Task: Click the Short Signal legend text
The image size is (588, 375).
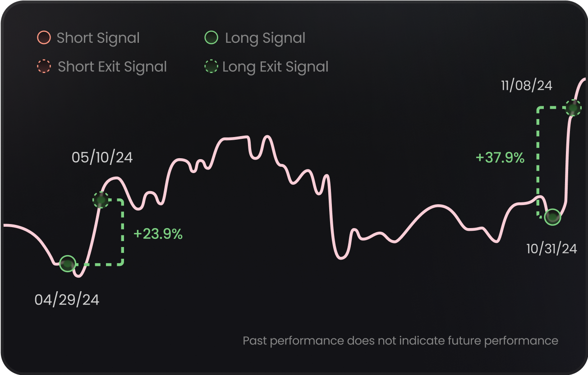Action: (98, 38)
